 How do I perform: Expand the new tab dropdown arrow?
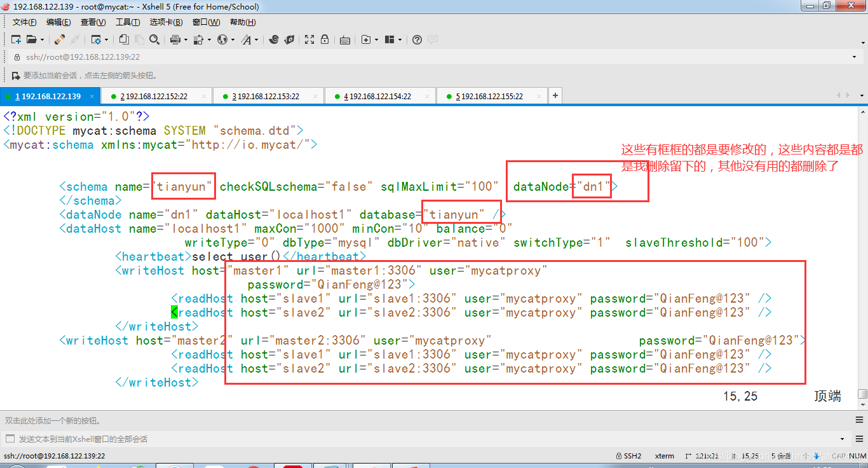click(x=376, y=39)
